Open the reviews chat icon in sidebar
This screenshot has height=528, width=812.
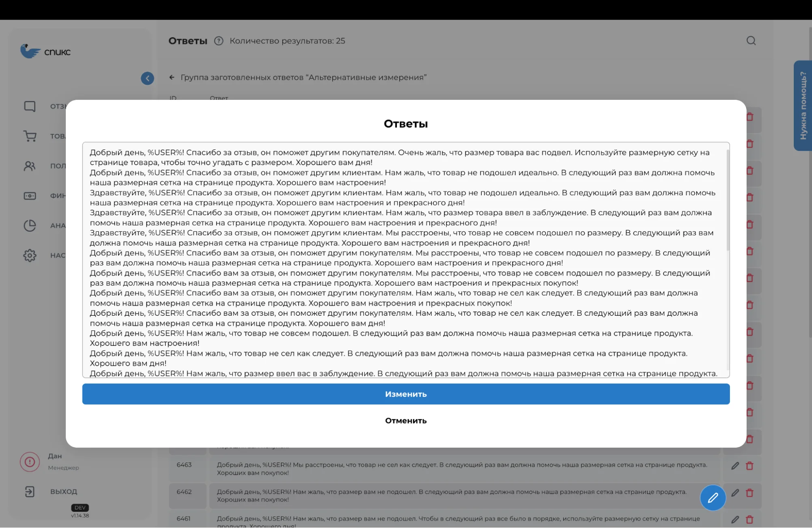(x=30, y=106)
